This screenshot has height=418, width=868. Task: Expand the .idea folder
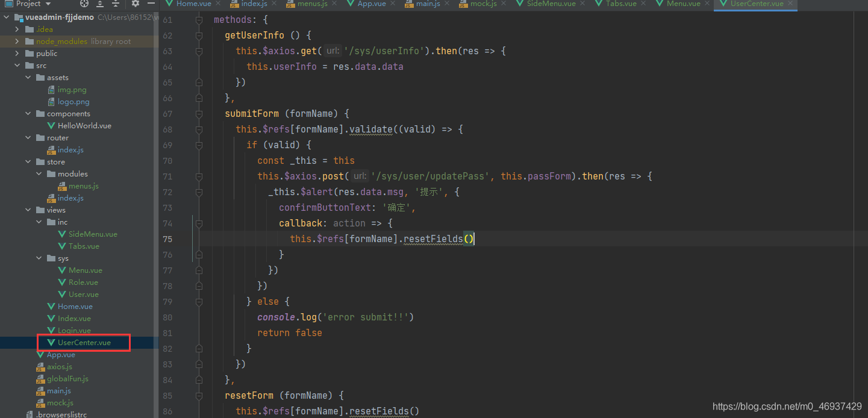(17, 30)
